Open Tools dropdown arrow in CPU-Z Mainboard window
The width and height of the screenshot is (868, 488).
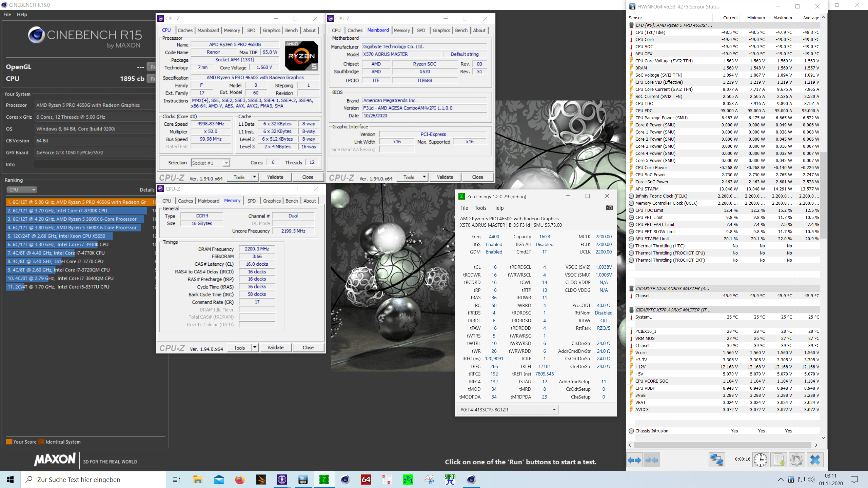(x=424, y=177)
